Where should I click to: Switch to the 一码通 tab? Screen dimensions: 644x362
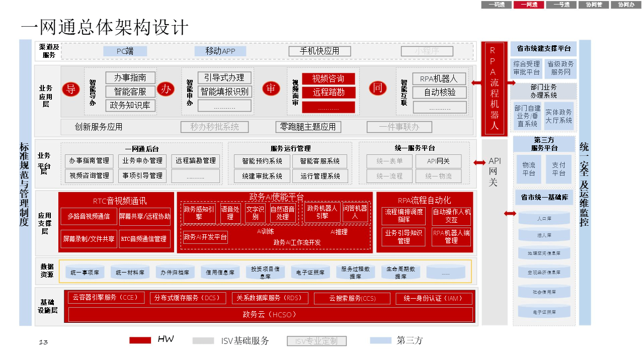[x=496, y=5]
